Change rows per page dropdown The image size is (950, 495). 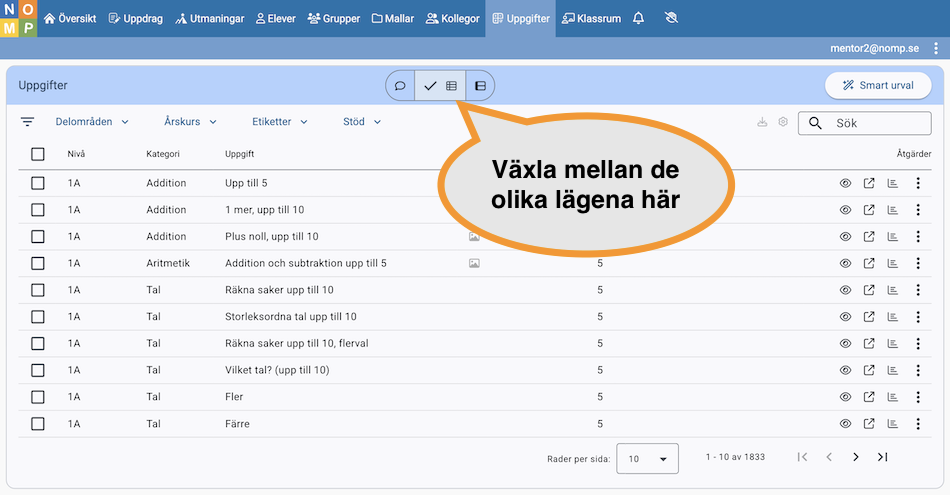coord(647,458)
